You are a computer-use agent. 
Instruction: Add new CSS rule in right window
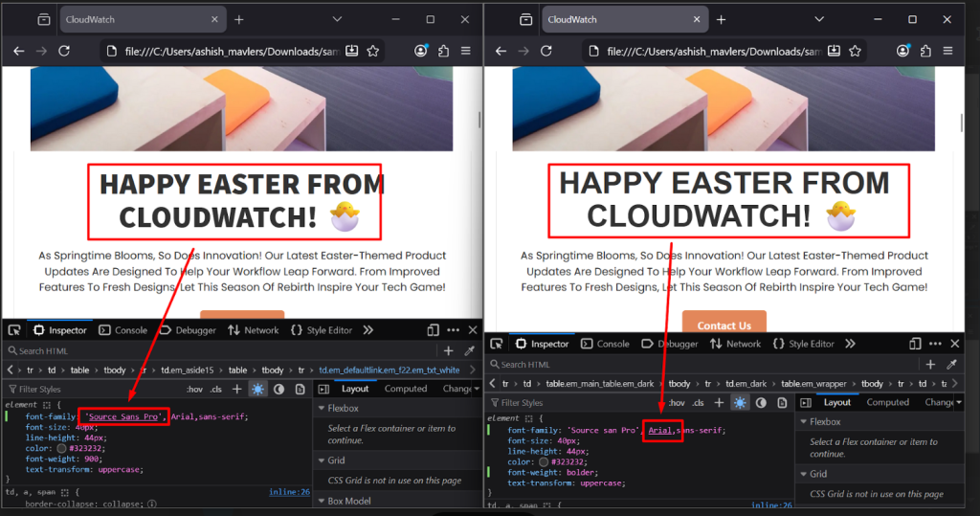(719, 403)
